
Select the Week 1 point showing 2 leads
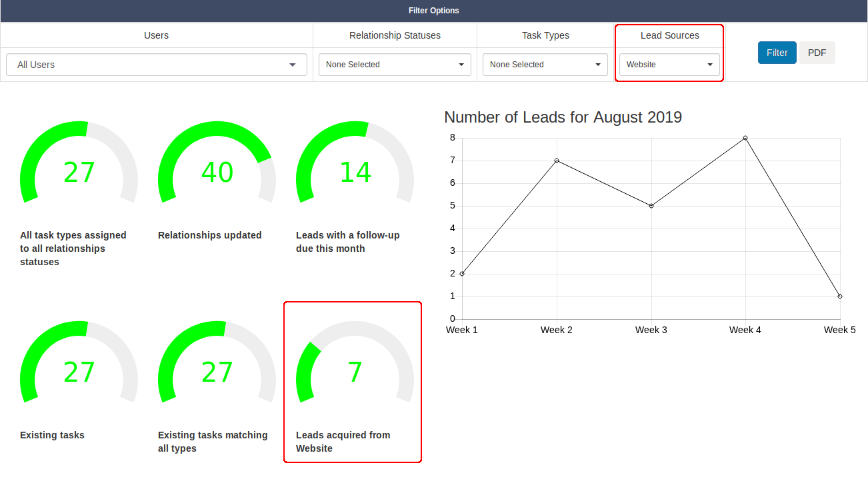(x=461, y=273)
